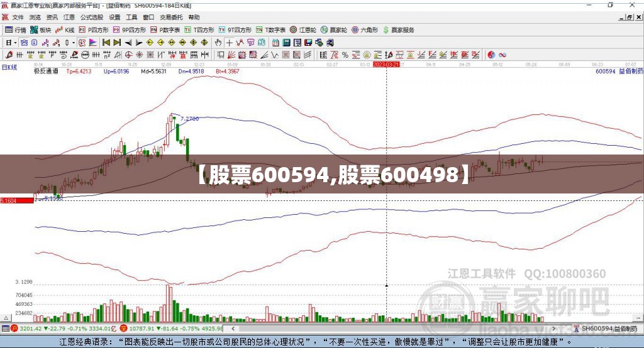Image resolution: width=644 pixels, height=348 pixels.
Task: Open the calculator icon
Action: (x=286, y=43)
